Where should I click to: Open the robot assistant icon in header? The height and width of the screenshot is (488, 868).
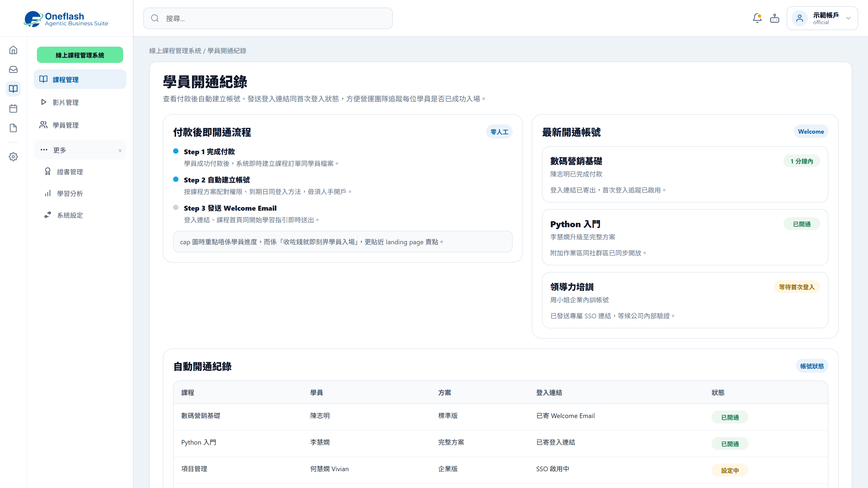[775, 18]
